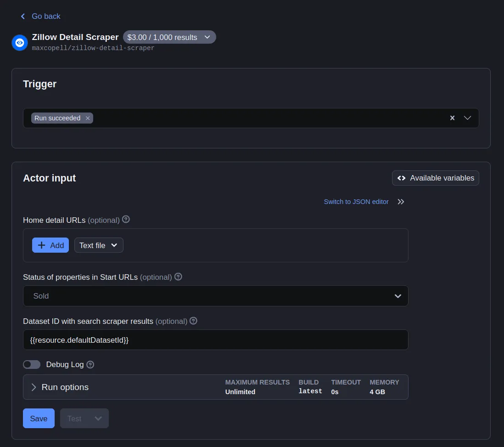Show help for Status of properties
504x447 pixels.
point(178,277)
